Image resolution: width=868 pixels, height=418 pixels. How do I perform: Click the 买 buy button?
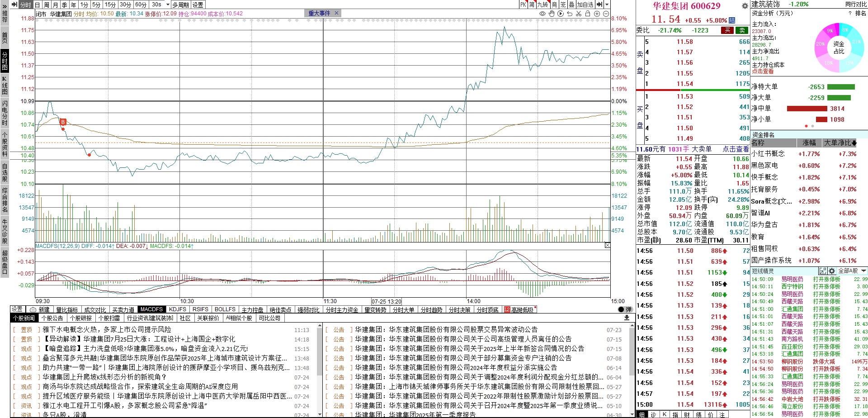727,30
